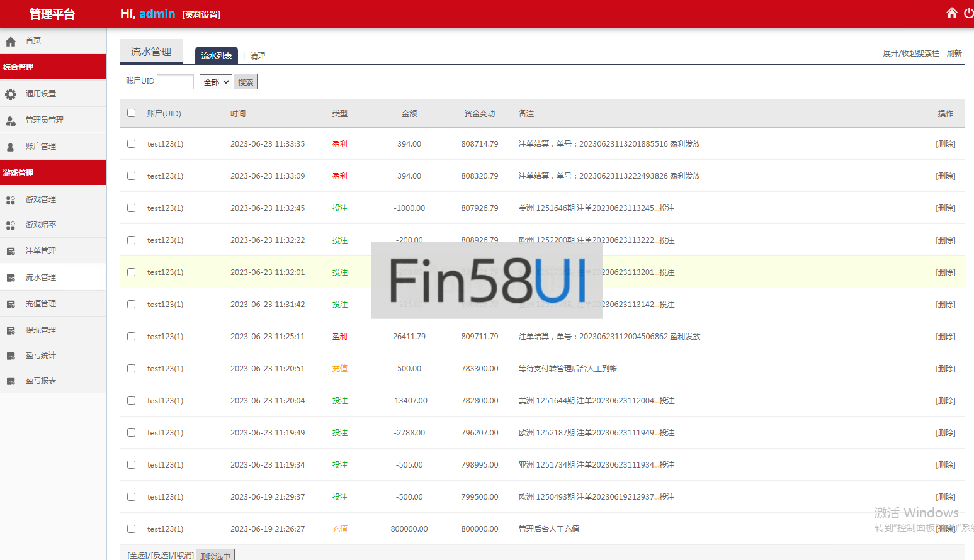The image size is (974, 560).
Task: Click 删除 link for the 11:33:09 row
Action: coord(945,176)
